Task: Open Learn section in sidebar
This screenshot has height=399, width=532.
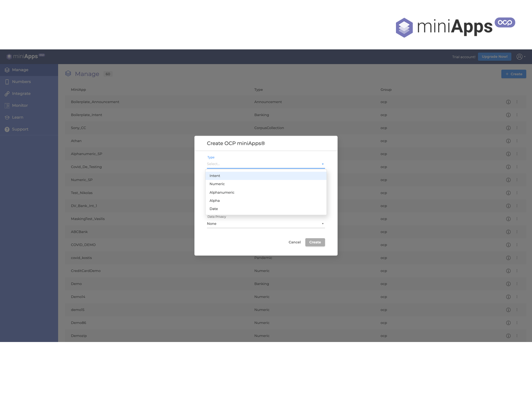Action: [29, 117]
